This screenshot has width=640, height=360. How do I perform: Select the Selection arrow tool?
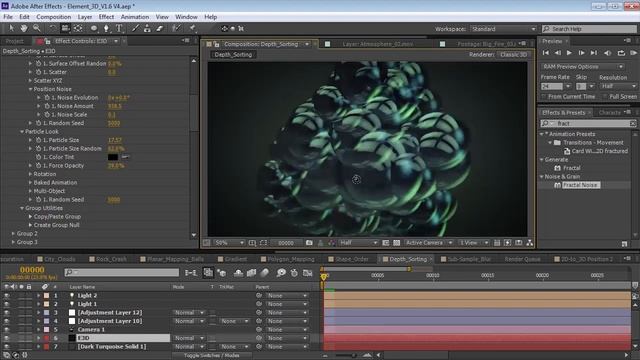coord(11,28)
